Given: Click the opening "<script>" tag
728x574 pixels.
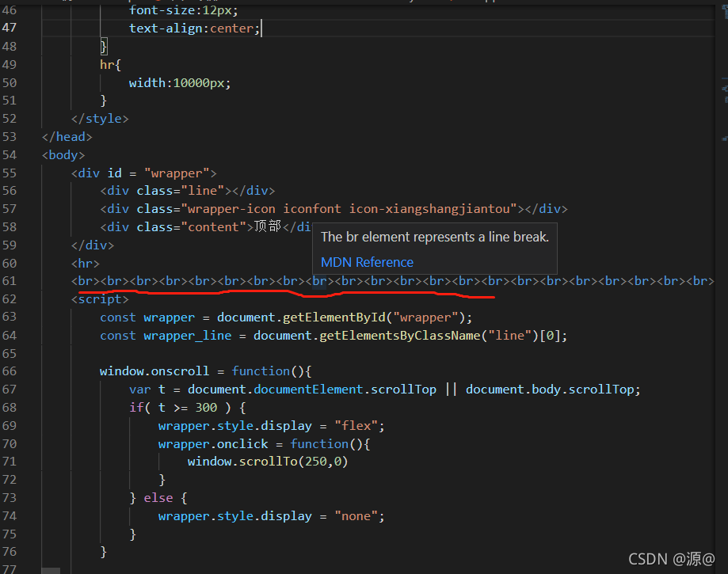Looking at the screenshot, I should [100, 299].
